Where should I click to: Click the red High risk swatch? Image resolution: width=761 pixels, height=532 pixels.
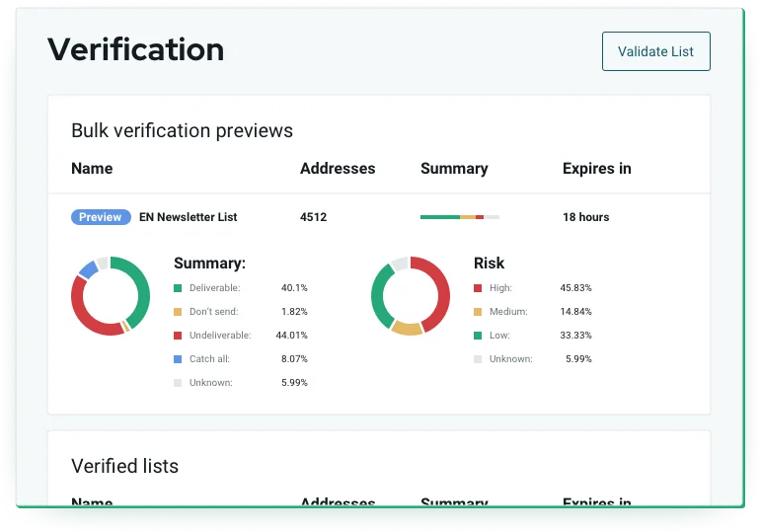coord(478,288)
